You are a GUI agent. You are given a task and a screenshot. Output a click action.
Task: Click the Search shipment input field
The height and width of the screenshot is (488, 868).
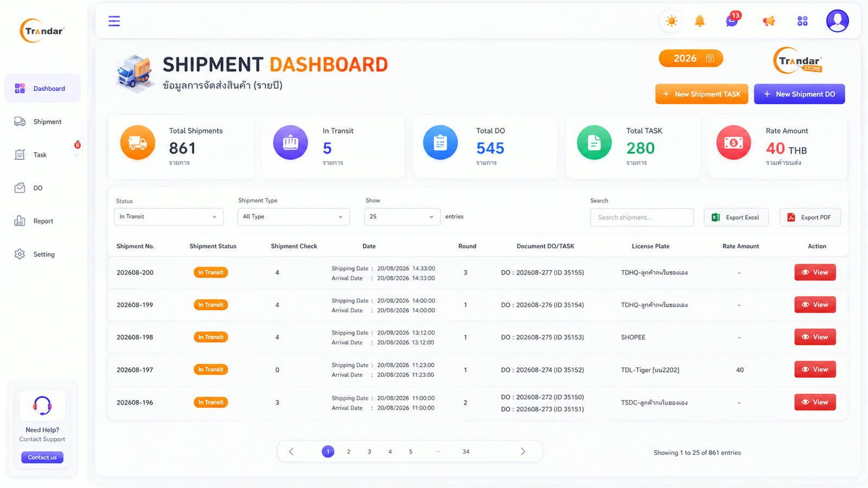[x=642, y=217]
